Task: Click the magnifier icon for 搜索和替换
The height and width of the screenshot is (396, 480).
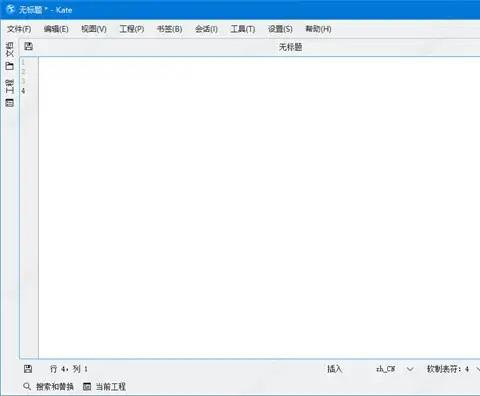Action: pos(27,386)
